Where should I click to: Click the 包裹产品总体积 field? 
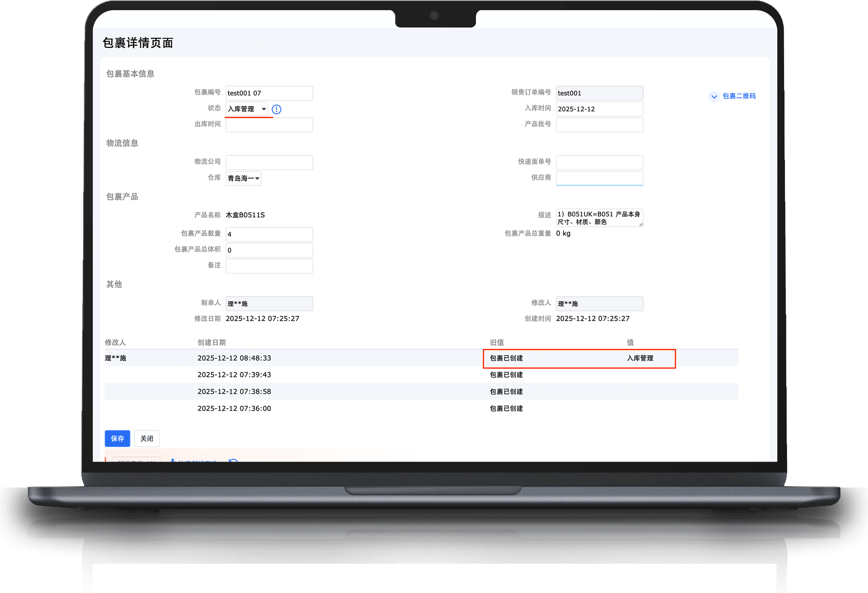[x=269, y=250]
